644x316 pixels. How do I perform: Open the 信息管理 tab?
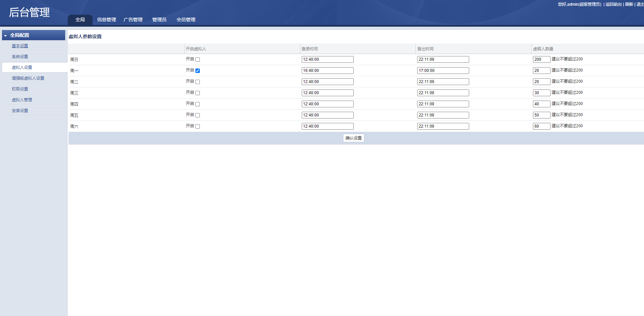pos(107,20)
